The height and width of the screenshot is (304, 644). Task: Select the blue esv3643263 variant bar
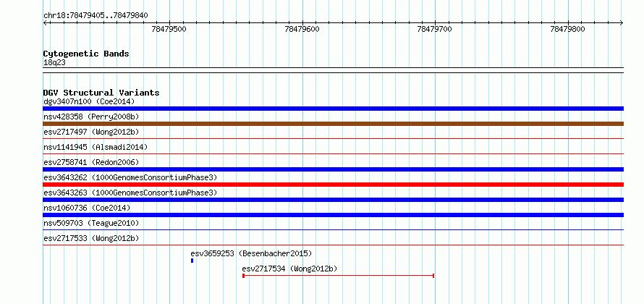[x=333, y=200]
